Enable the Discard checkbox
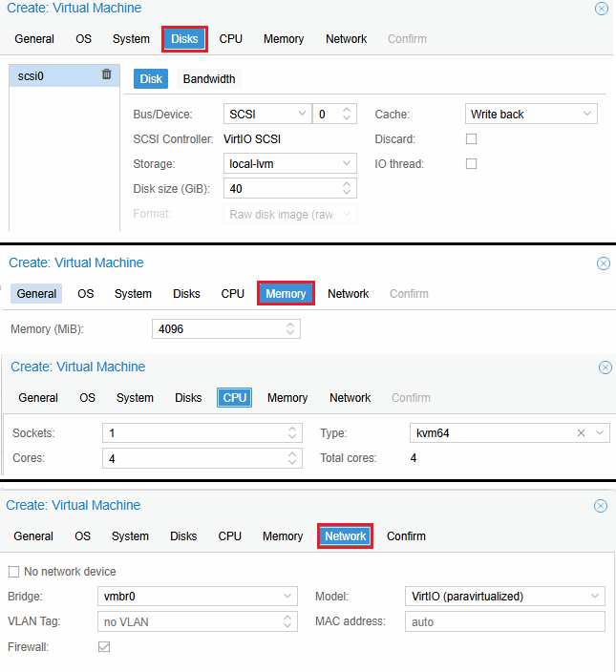This screenshot has width=616, height=672. pos(471,139)
